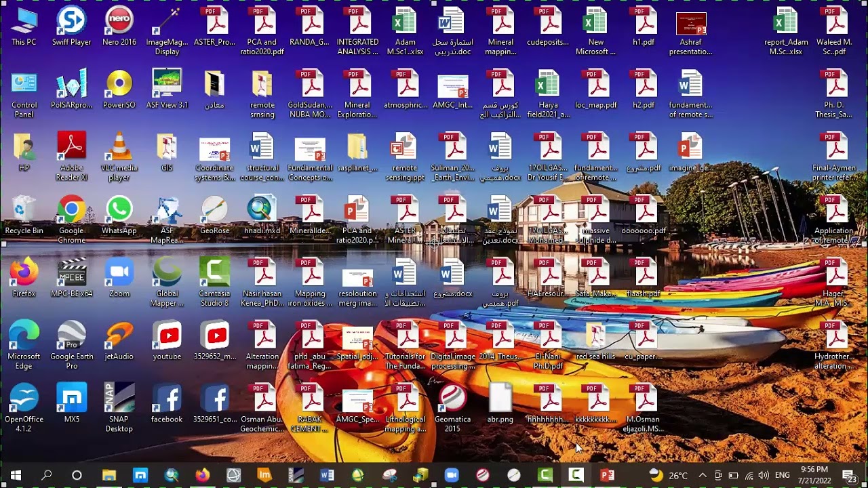The image size is (868, 488).
Task: Open the Adobe Reader XI shortcut
Action: tap(71, 157)
